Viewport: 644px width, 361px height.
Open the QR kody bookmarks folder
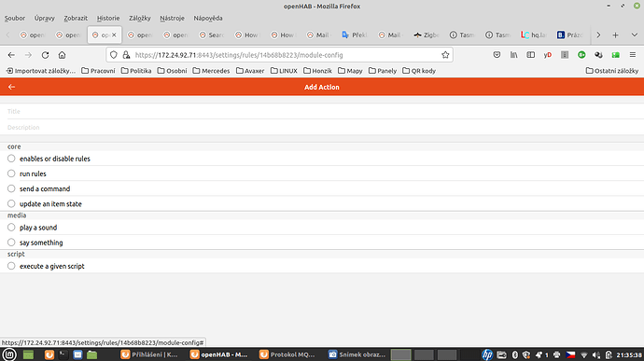click(419, 71)
